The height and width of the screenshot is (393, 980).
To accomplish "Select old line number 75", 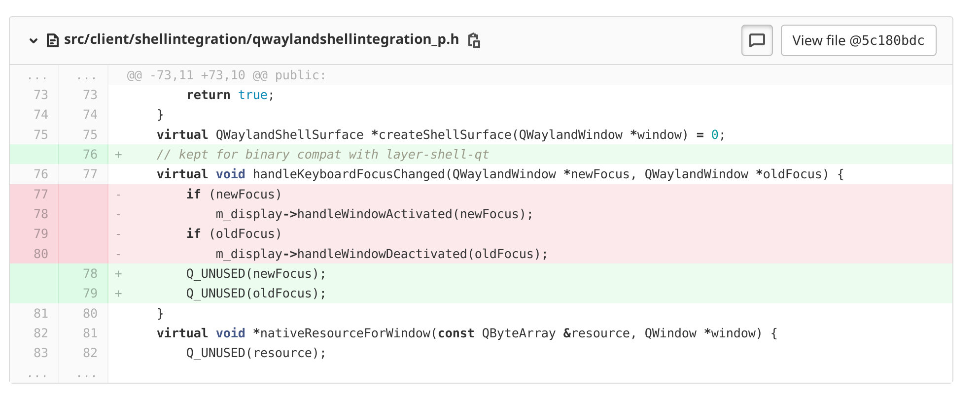I will tap(41, 134).
